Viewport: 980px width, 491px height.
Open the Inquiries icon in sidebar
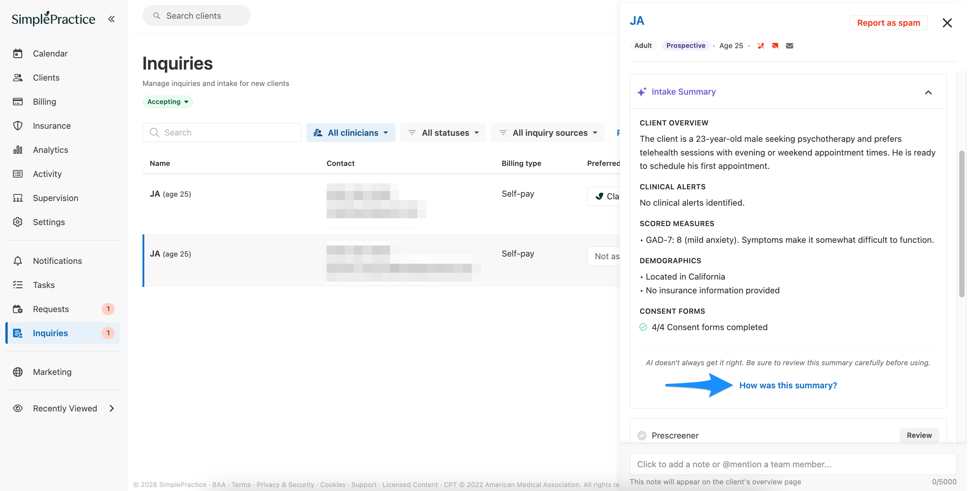click(x=17, y=333)
